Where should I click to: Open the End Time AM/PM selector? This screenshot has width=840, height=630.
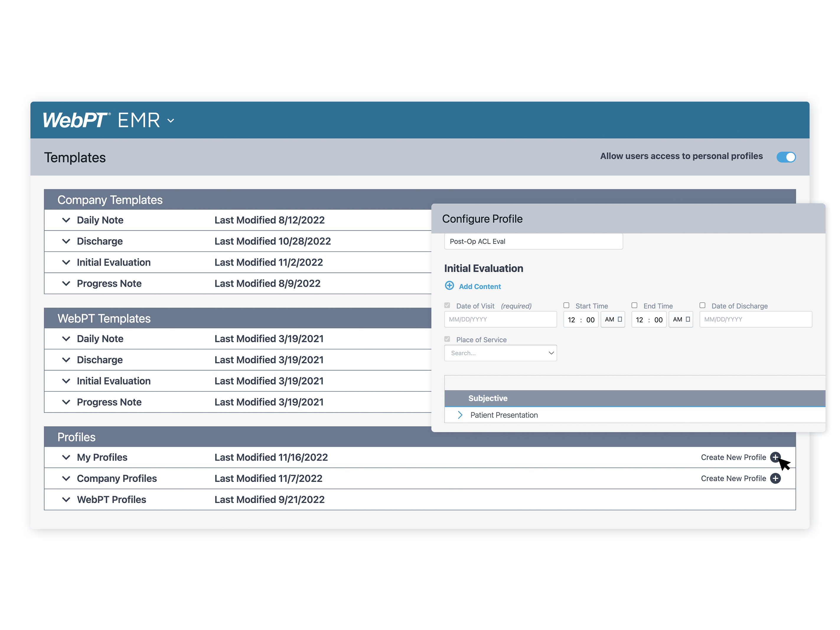coord(681,319)
